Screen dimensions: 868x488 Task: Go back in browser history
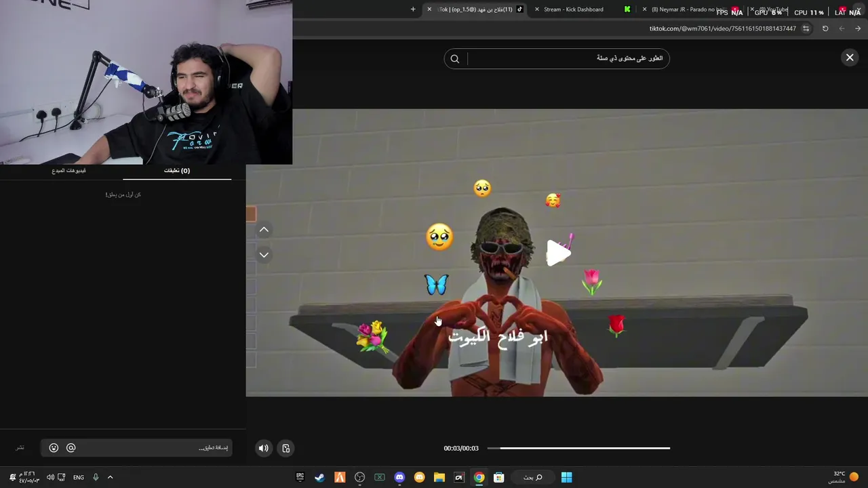[x=858, y=28]
